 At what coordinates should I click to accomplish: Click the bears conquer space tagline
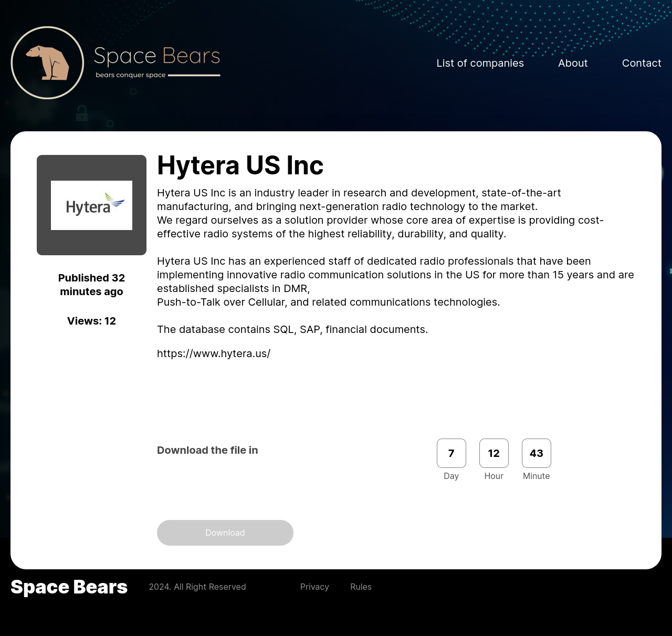coord(130,75)
